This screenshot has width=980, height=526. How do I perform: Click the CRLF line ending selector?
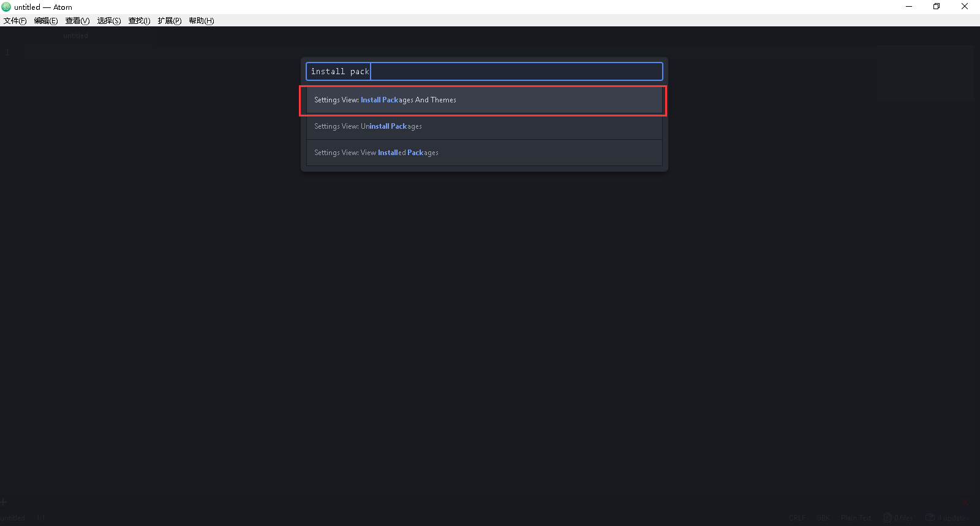click(797, 518)
